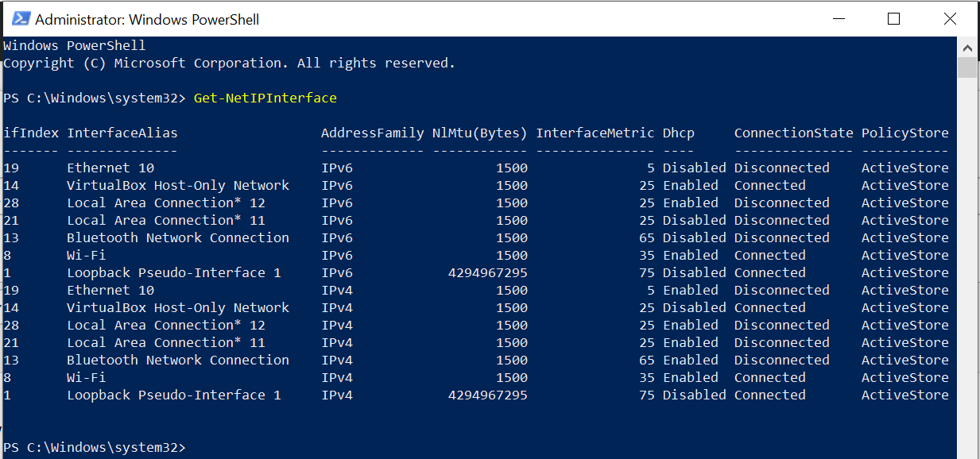The image size is (980, 459).
Task: Click the NlMtu(Bytes) column header
Action: pyautogui.click(x=479, y=133)
